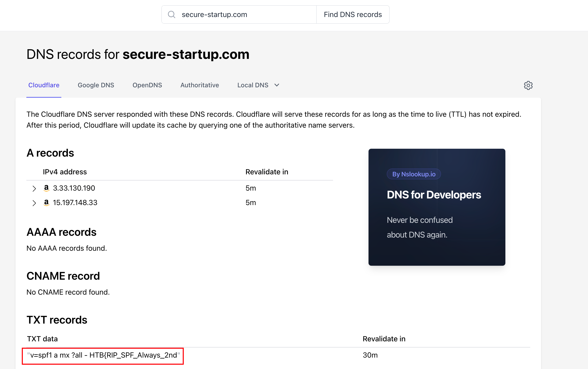Click the By Nslookup.io badge
The height and width of the screenshot is (369, 588).
414,174
